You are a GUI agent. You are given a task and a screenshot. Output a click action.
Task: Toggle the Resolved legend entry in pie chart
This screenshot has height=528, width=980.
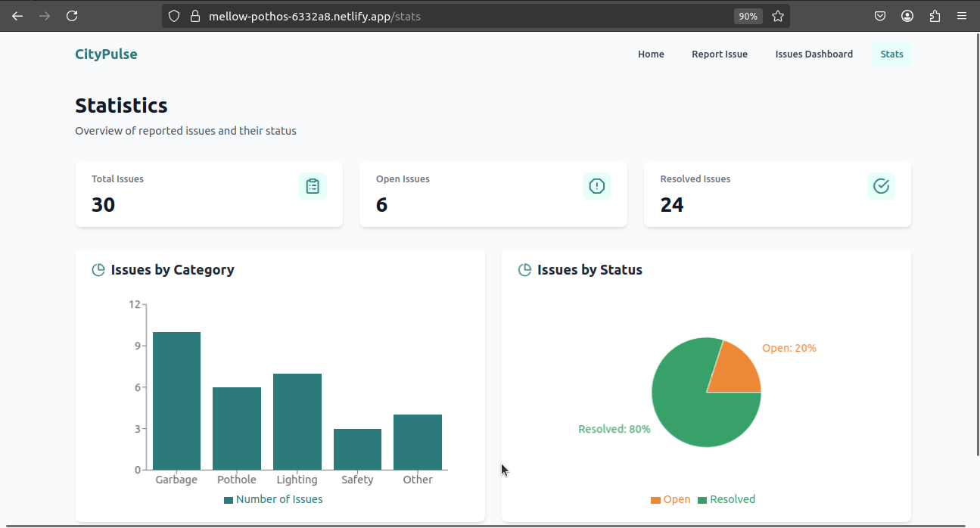pyautogui.click(x=726, y=499)
